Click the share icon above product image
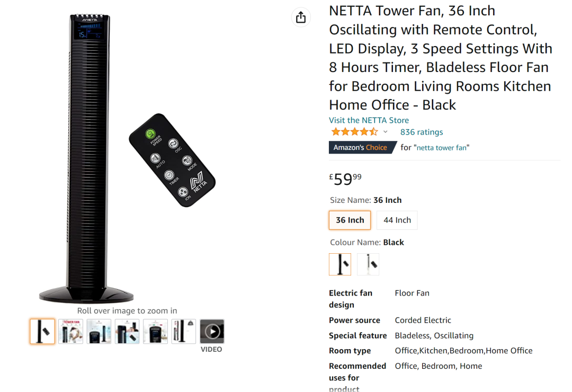 (301, 17)
